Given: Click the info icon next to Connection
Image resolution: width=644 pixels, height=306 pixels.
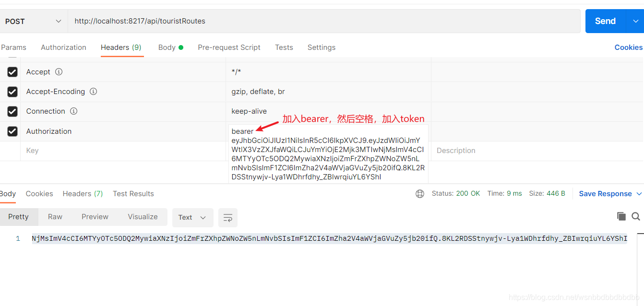Looking at the screenshot, I should pos(73,111).
